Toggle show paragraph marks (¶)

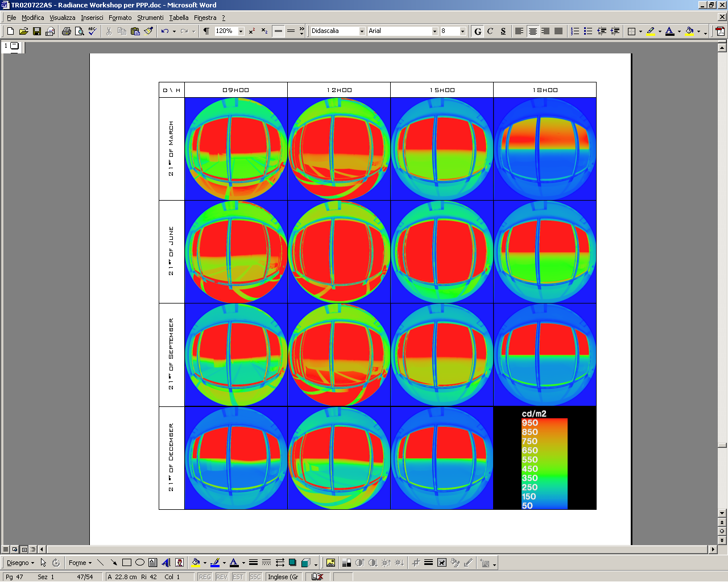(206, 31)
